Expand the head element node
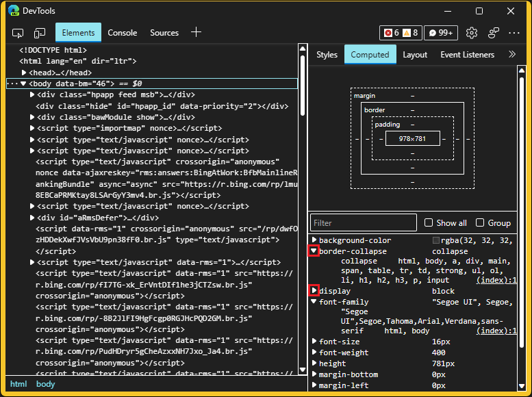This screenshot has width=532, height=397. 24,73
